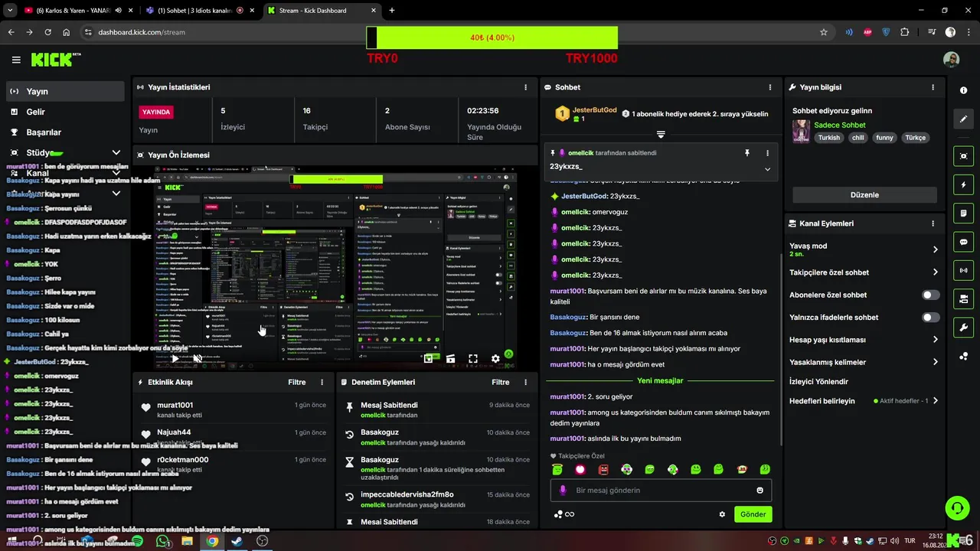Toggle the moderation actions note icon in the right rail
The image size is (980, 551).
[963, 213]
